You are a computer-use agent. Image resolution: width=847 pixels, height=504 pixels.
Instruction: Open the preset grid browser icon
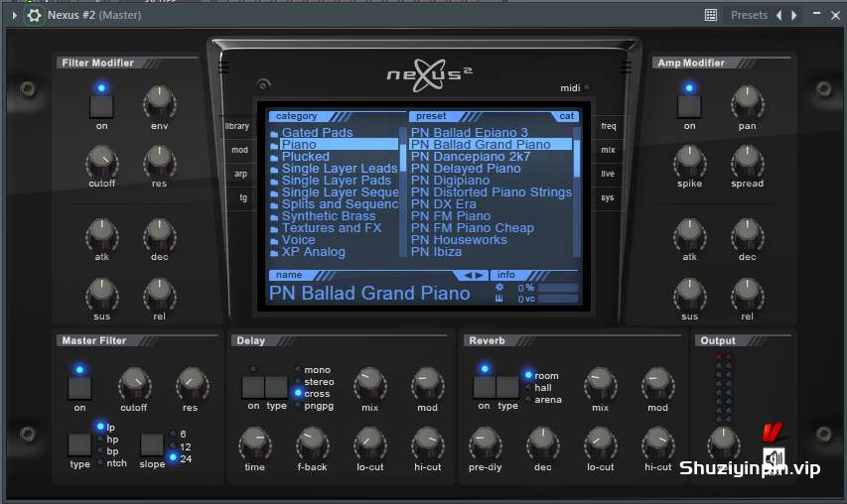711,15
